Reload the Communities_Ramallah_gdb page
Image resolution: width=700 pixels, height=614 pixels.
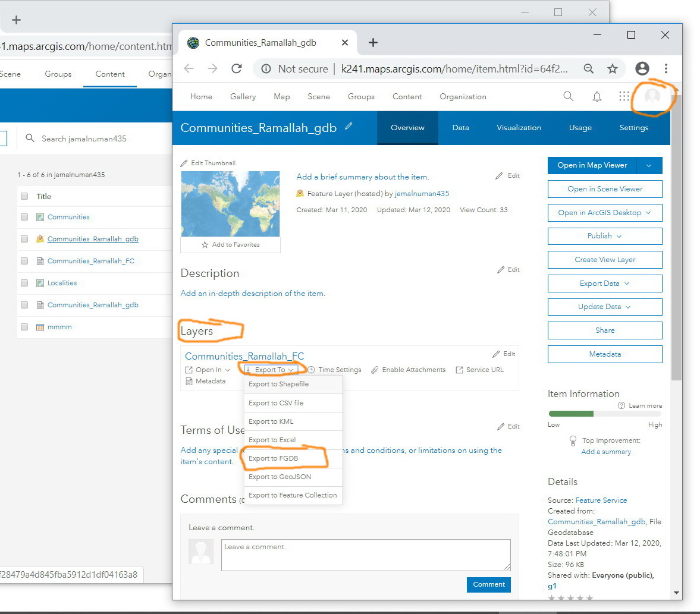pyautogui.click(x=237, y=68)
